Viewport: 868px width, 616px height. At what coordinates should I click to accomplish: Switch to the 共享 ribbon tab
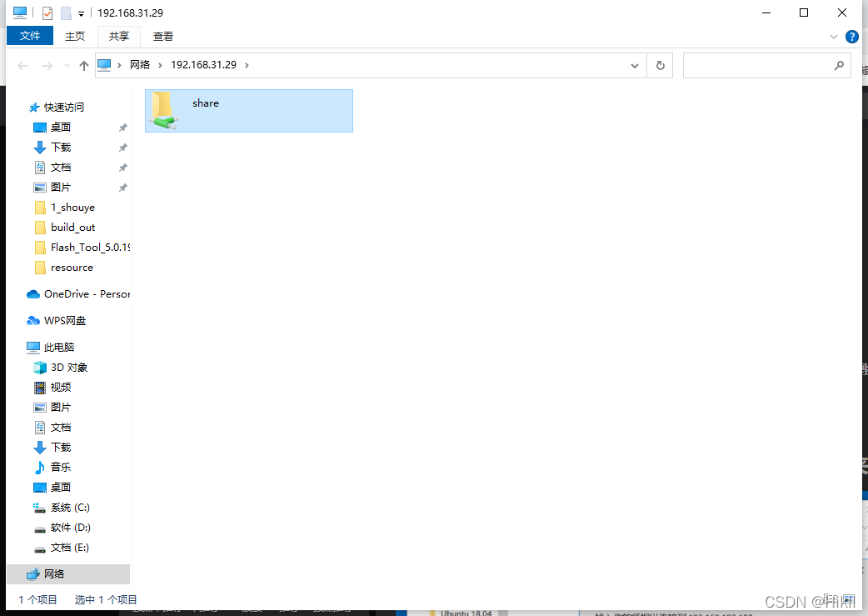tap(118, 36)
